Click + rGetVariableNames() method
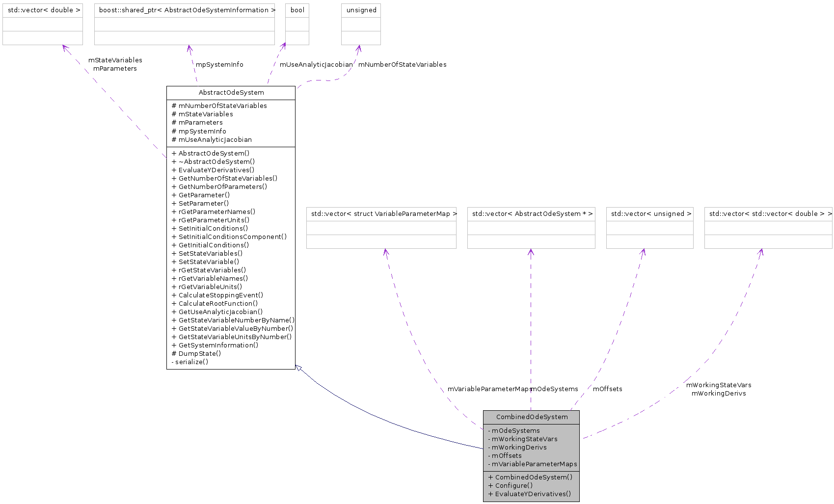The height and width of the screenshot is (504, 834). pos(210,279)
